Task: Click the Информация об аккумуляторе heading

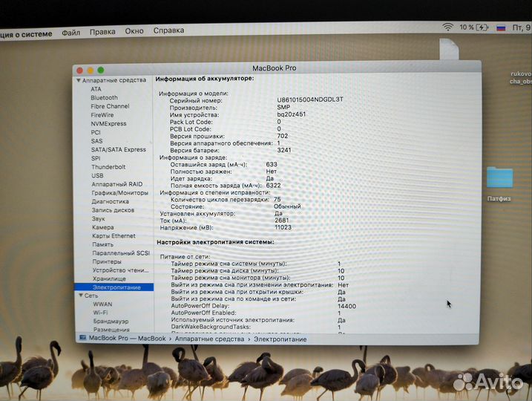Action: [x=205, y=79]
